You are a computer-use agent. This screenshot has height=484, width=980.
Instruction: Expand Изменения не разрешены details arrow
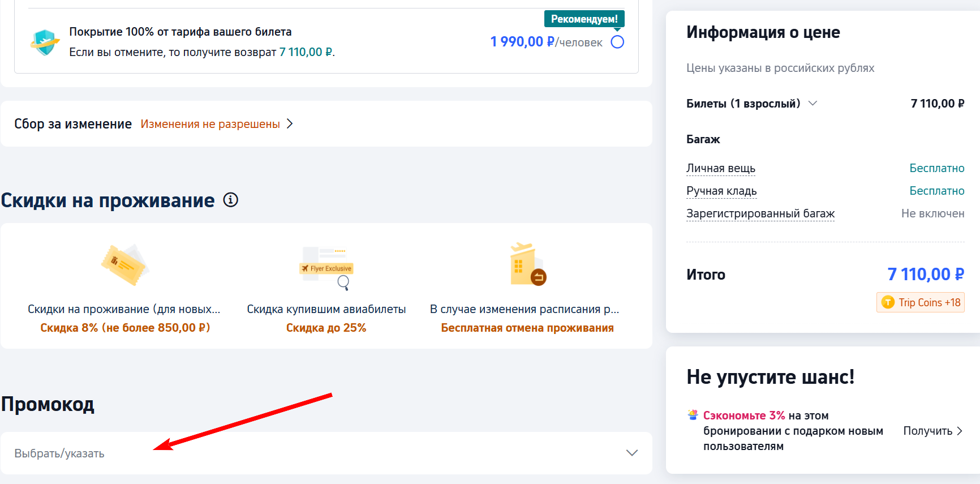pos(290,124)
